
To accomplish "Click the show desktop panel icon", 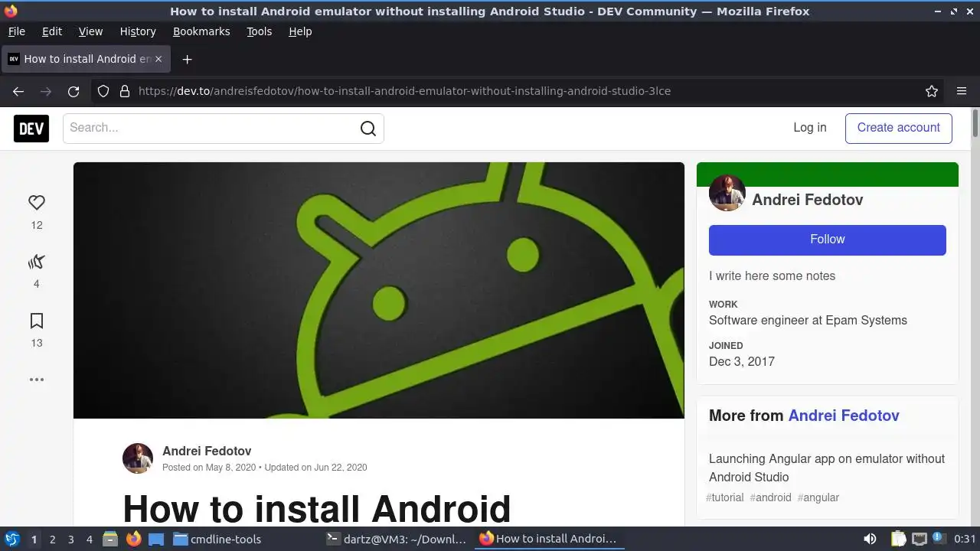I will point(156,540).
